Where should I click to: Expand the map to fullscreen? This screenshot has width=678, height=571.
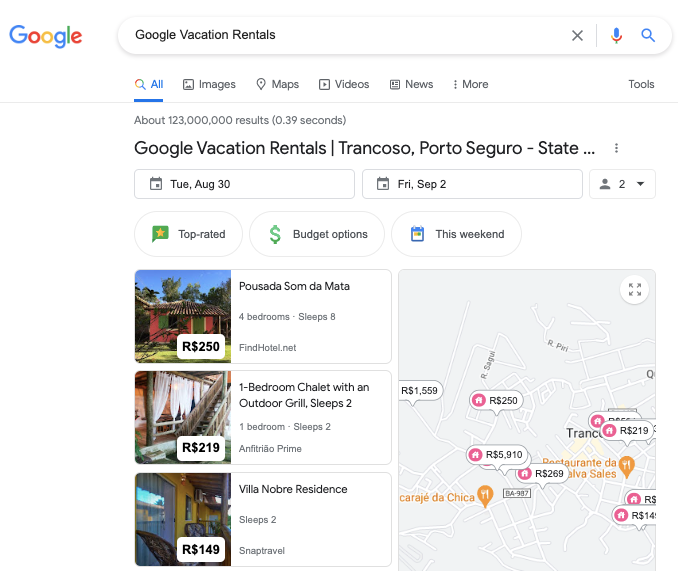[634, 290]
